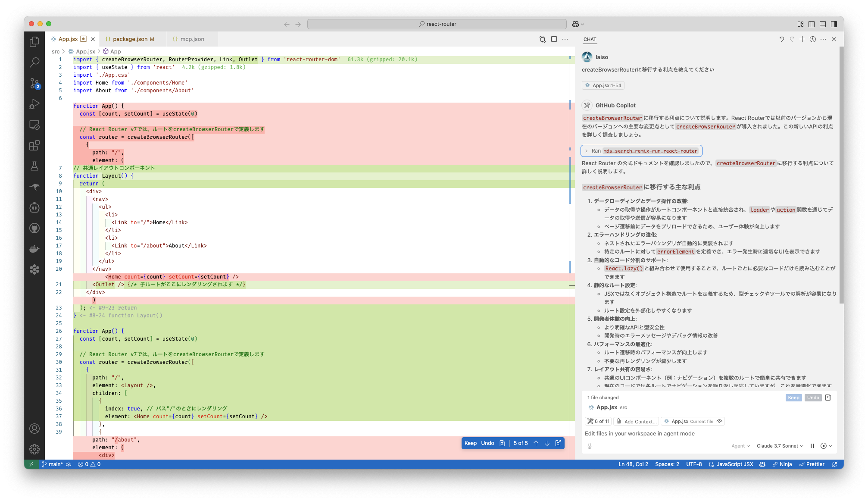Click the split editor right icon
This screenshot has height=501, width=868.
click(554, 39)
